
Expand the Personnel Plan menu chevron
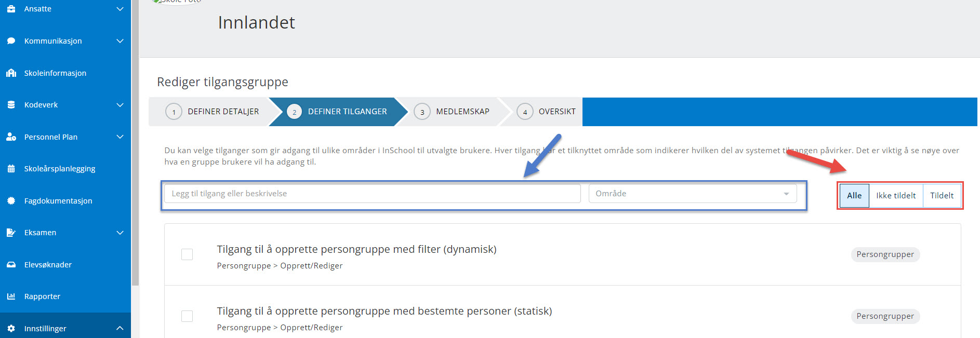(x=120, y=137)
